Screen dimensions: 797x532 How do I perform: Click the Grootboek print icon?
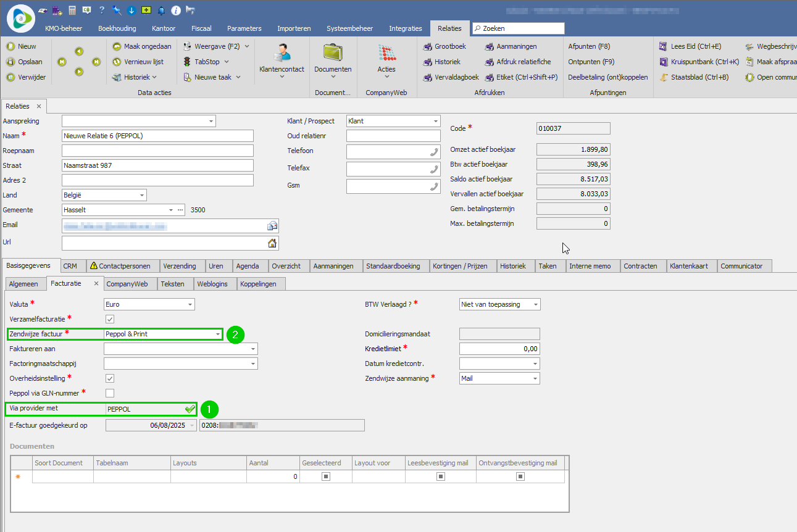428,46
